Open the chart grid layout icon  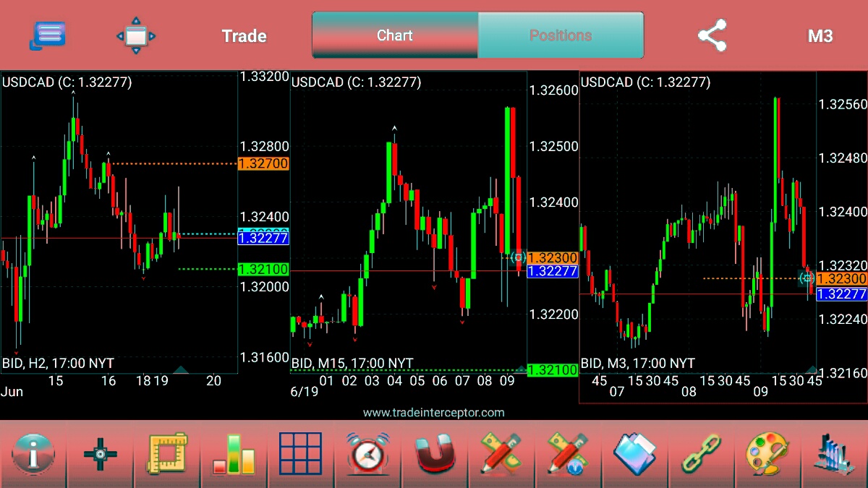point(300,454)
